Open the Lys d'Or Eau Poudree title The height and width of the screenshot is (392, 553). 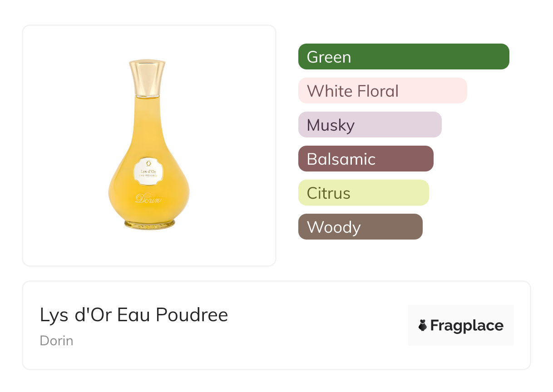tap(134, 315)
